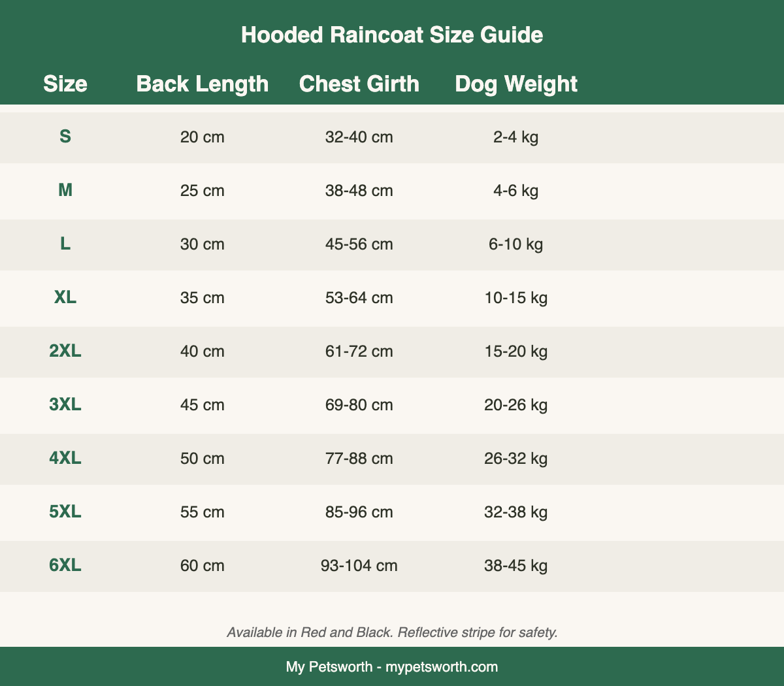The width and height of the screenshot is (784, 686).
Task: Click the S size row label
Action: (65, 137)
